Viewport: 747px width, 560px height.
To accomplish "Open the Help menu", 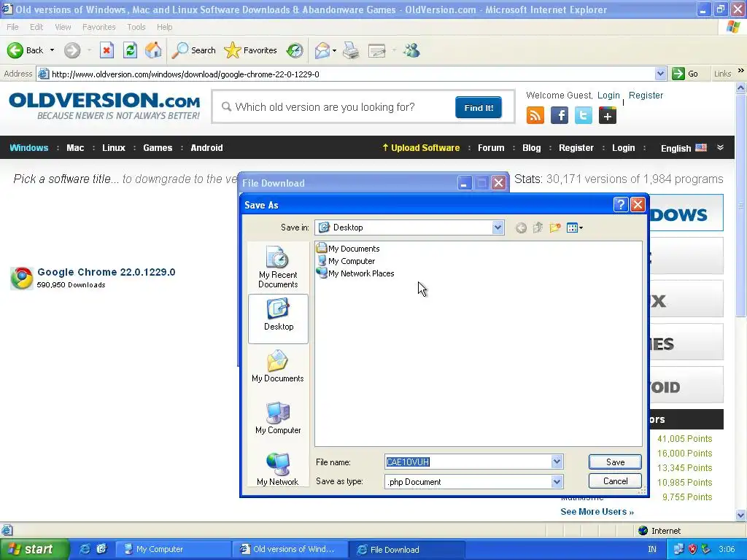I will [x=164, y=27].
